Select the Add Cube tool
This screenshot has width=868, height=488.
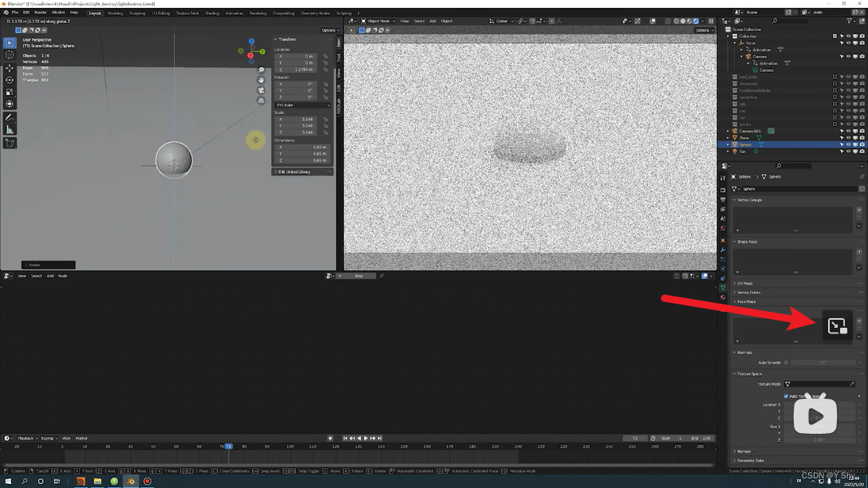pos(10,143)
